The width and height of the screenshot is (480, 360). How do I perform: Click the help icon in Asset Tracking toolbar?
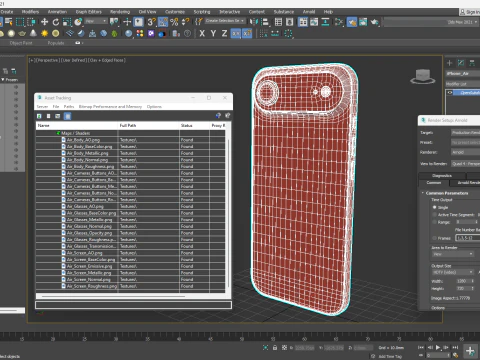[x=218, y=116]
